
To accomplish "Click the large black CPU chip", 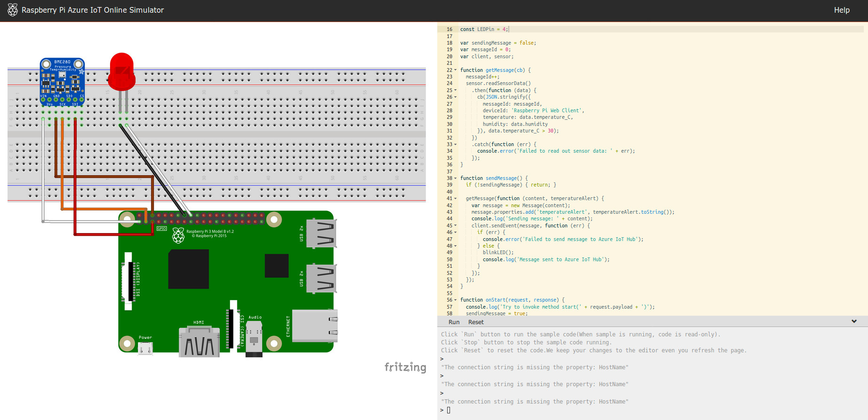I will coord(189,269).
